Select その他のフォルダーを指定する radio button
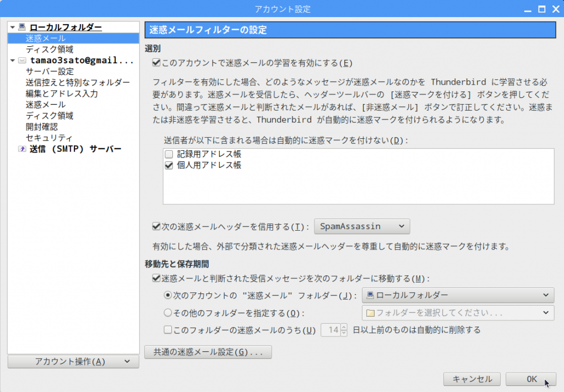The image size is (564, 392). pyautogui.click(x=167, y=313)
